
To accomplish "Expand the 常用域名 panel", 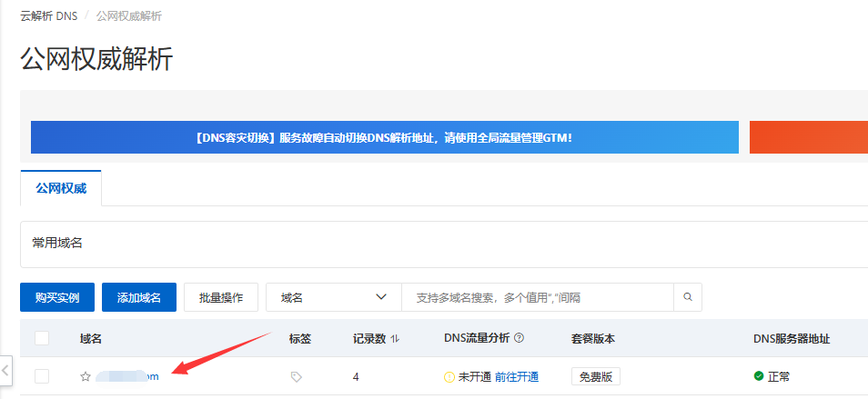I will [57, 243].
